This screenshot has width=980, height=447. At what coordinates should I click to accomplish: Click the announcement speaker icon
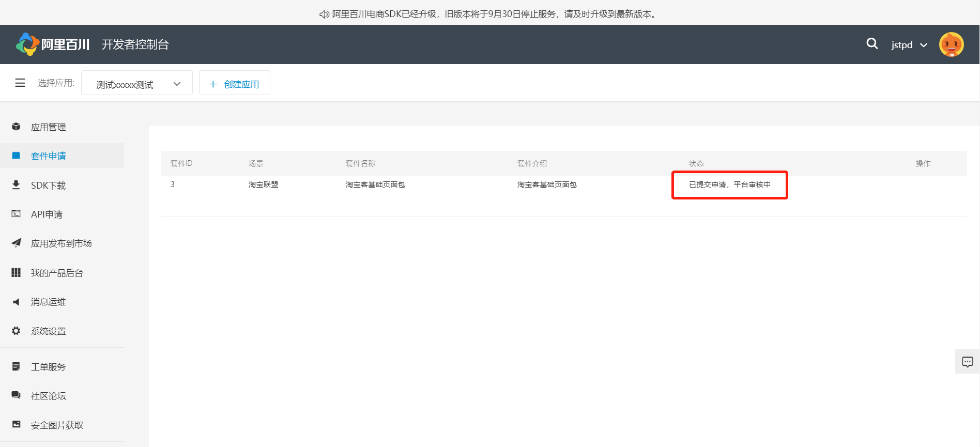(324, 14)
